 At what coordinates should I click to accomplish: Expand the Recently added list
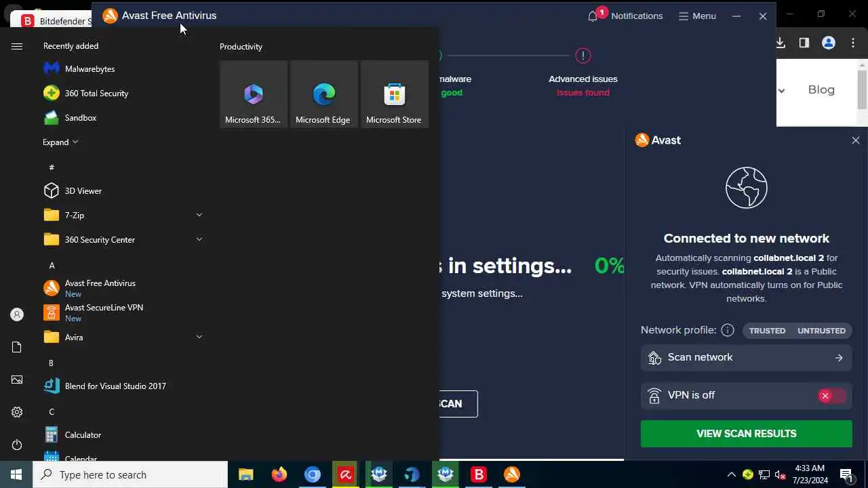[x=60, y=142]
